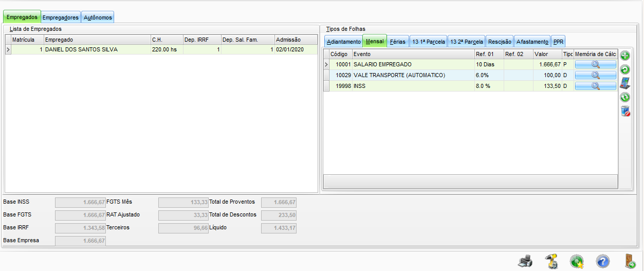Open the drill and gear tools icon
This screenshot has width=644, height=271.
point(551,261)
